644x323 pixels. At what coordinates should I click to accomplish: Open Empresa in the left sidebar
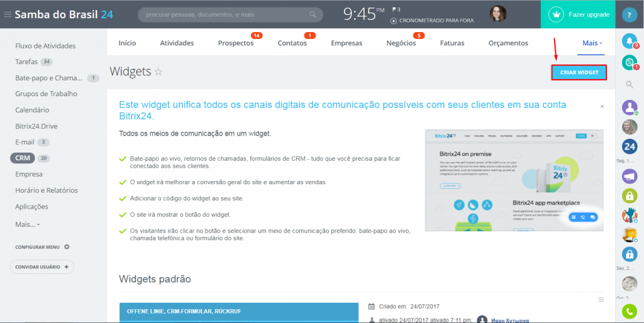click(x=29, y=175)
